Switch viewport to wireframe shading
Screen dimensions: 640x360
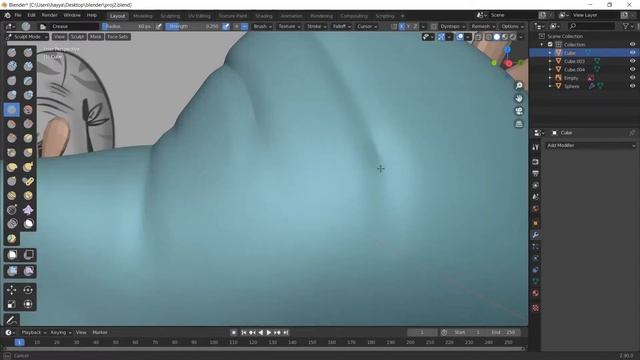tap(489, 37)
